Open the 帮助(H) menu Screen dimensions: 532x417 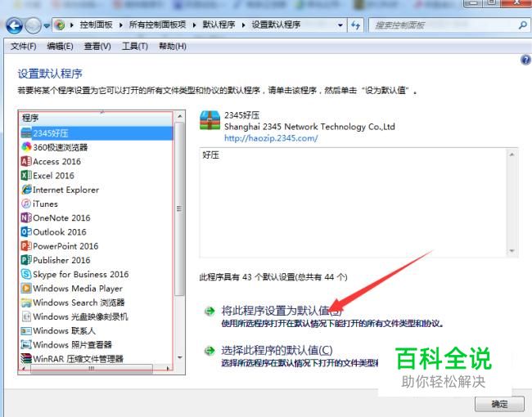tap(173, 46)
